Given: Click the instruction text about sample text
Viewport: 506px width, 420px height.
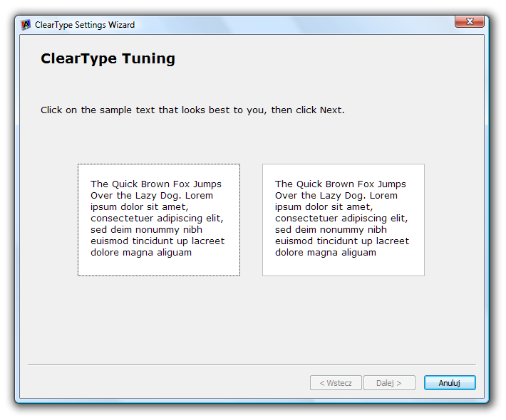Looking at the screenshot, I should click(x=192, y=110).
